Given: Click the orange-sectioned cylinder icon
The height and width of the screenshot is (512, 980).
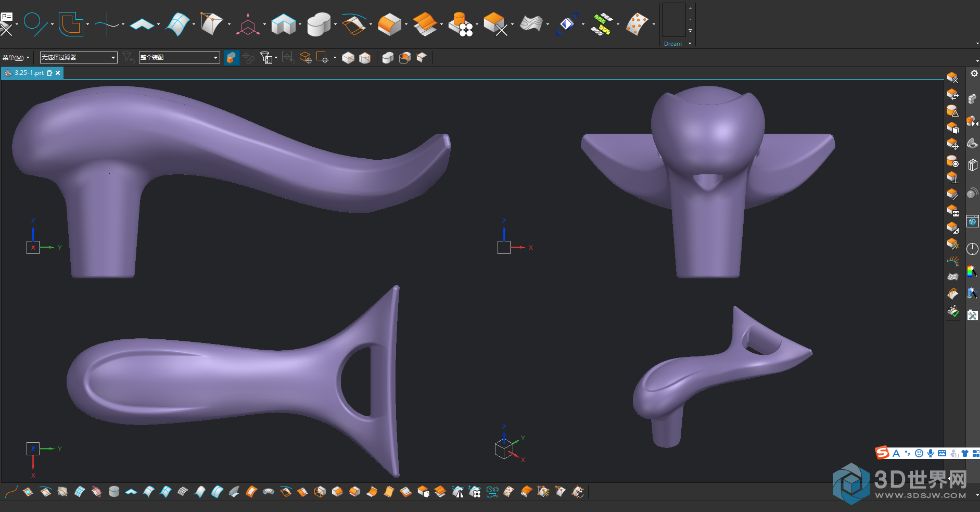Looking at the screenshot, I should click(x=404, y=58).
